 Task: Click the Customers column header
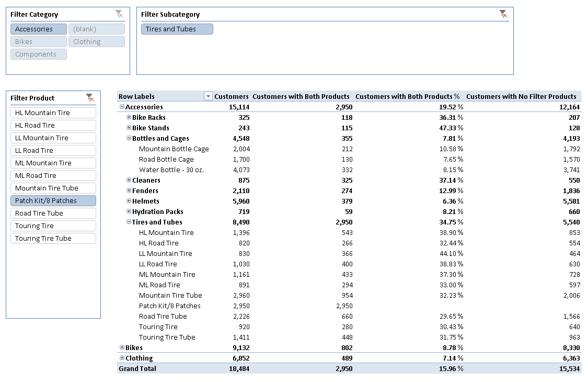point(232,96)
